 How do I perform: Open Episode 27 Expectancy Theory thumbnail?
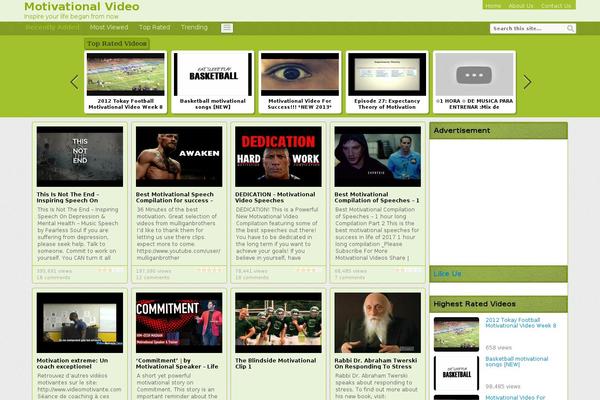pos(387,74)
